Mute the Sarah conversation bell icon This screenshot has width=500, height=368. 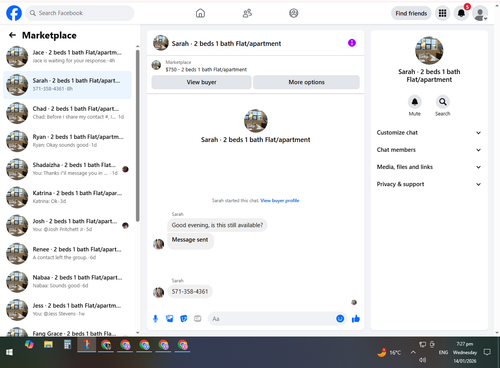415,102
